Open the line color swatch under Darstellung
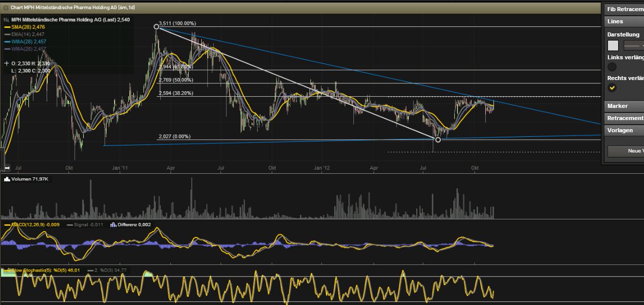The image size is (644, 305). 613,46
